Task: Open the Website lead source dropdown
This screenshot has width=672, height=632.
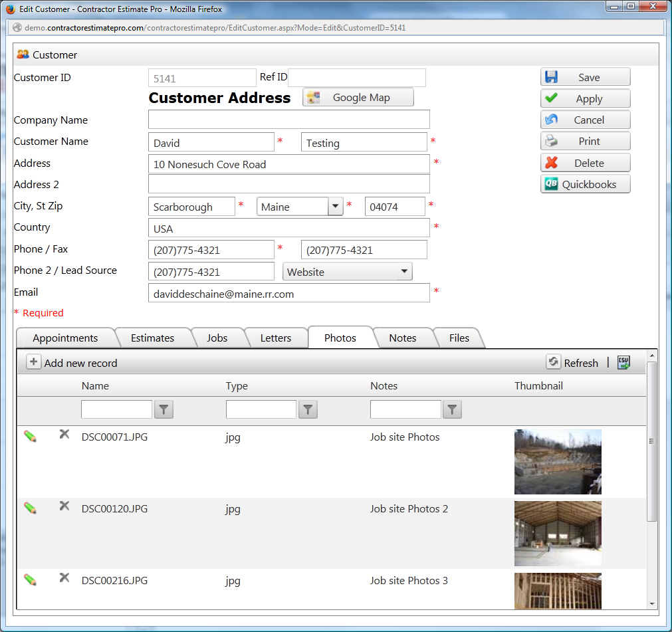Action: [404, 271]
